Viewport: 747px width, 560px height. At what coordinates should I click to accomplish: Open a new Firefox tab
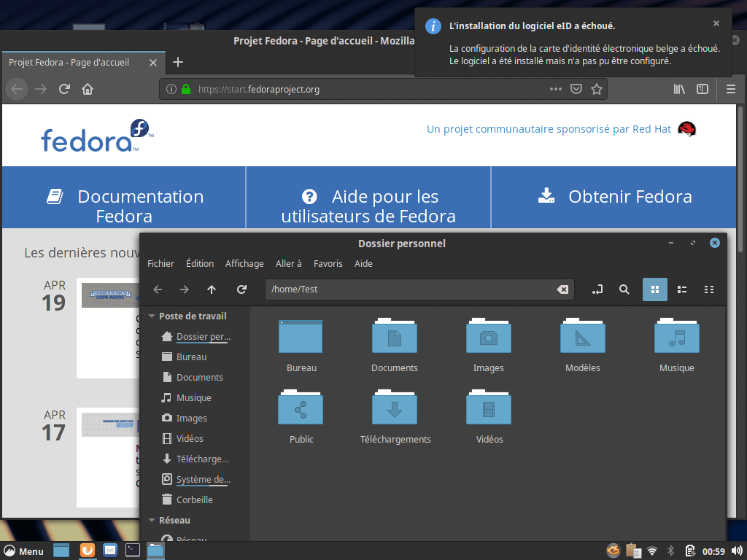(x=178, y=63)
